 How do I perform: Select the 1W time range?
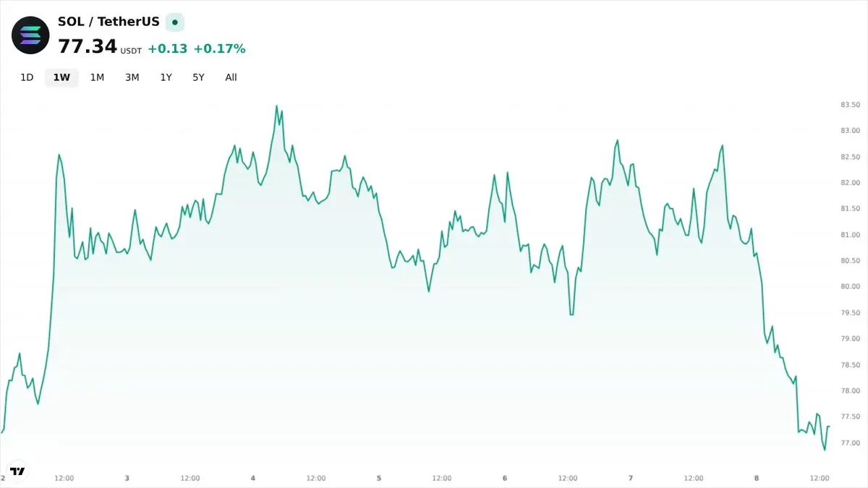click(61, 77)
